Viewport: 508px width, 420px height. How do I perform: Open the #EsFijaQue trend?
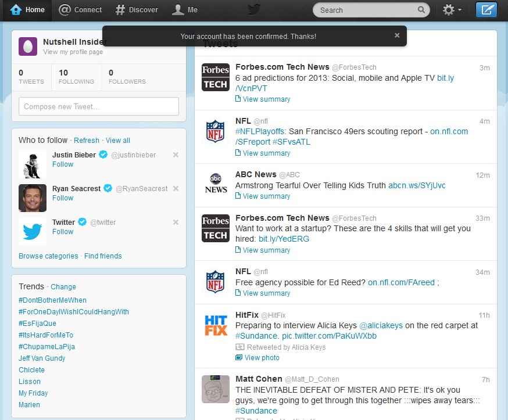(x=37, y=324)
